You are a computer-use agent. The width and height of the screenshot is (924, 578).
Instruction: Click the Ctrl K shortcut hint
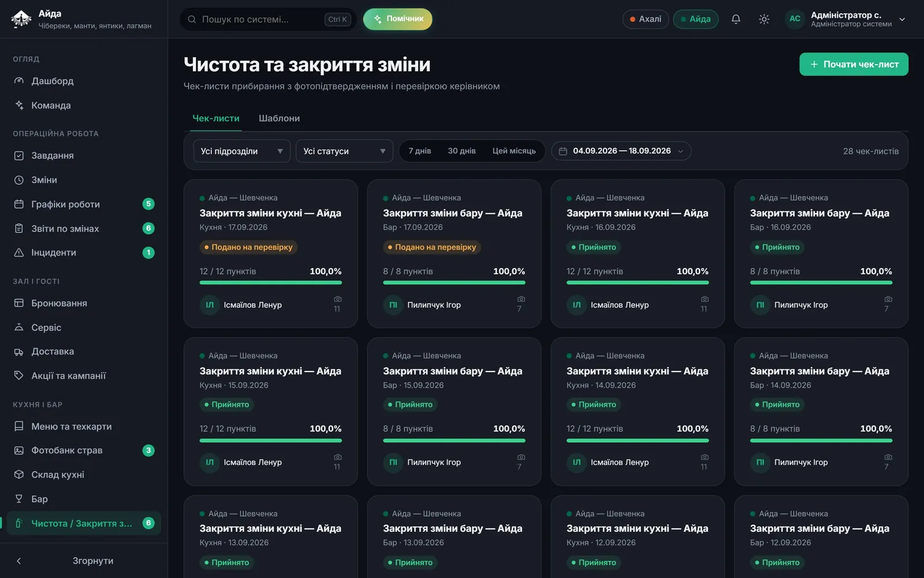(x=338, y=19)
